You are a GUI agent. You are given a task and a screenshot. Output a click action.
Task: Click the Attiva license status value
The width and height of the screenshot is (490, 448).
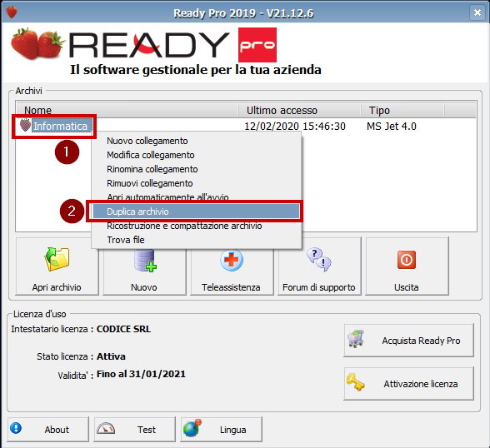click(x=111, y=356)
